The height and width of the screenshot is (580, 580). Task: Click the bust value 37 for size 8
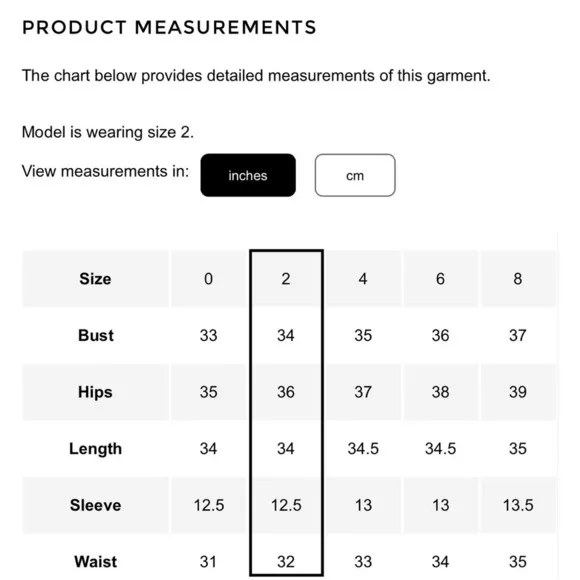517,335
